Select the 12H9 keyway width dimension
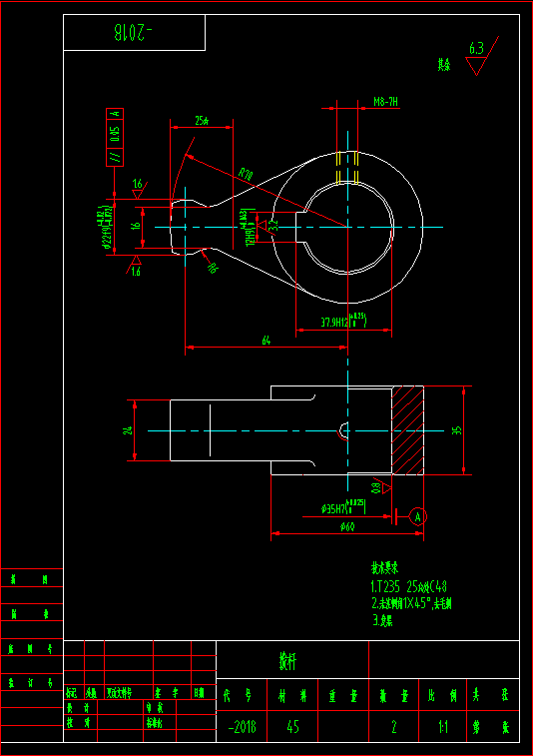 tap(251, 228)
